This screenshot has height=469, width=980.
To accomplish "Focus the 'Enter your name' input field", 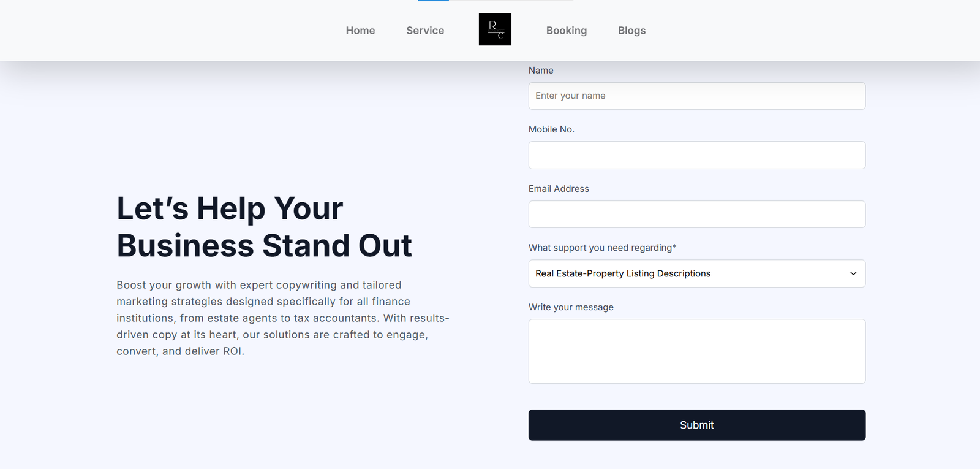I will 696,96.
